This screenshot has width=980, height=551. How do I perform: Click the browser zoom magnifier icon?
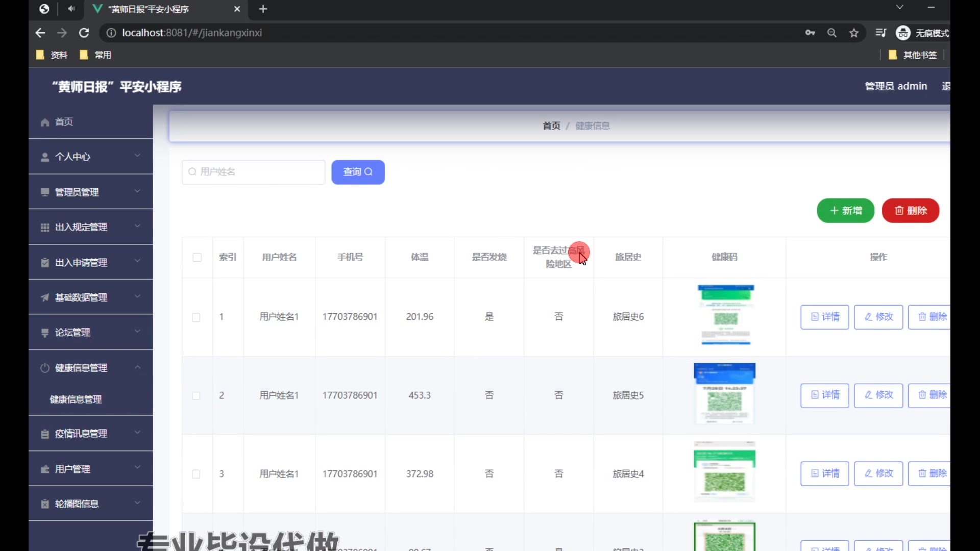coord(832,33)
